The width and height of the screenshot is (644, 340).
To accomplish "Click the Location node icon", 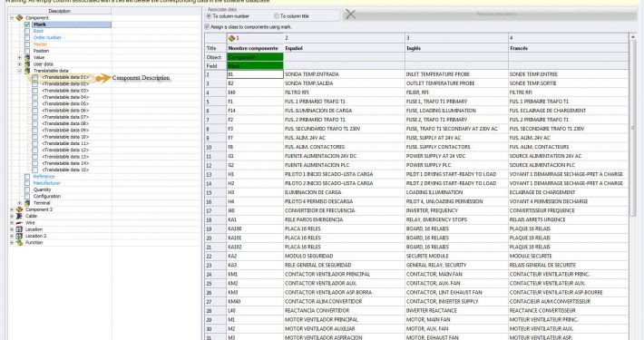I will (x=19, y=229).
